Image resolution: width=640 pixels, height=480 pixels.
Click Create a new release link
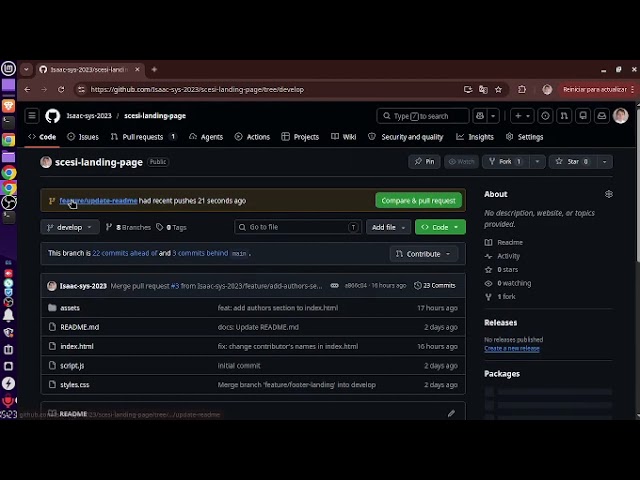click(512, 349)
